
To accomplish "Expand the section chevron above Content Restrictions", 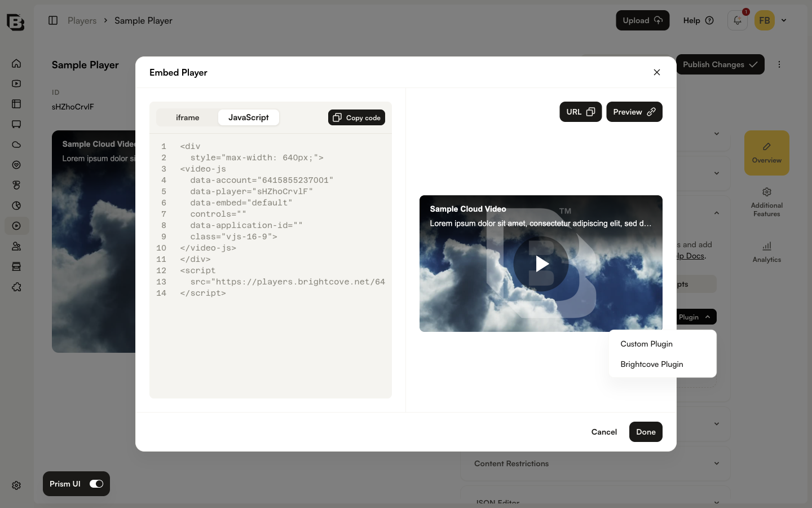I will [717, 424].
